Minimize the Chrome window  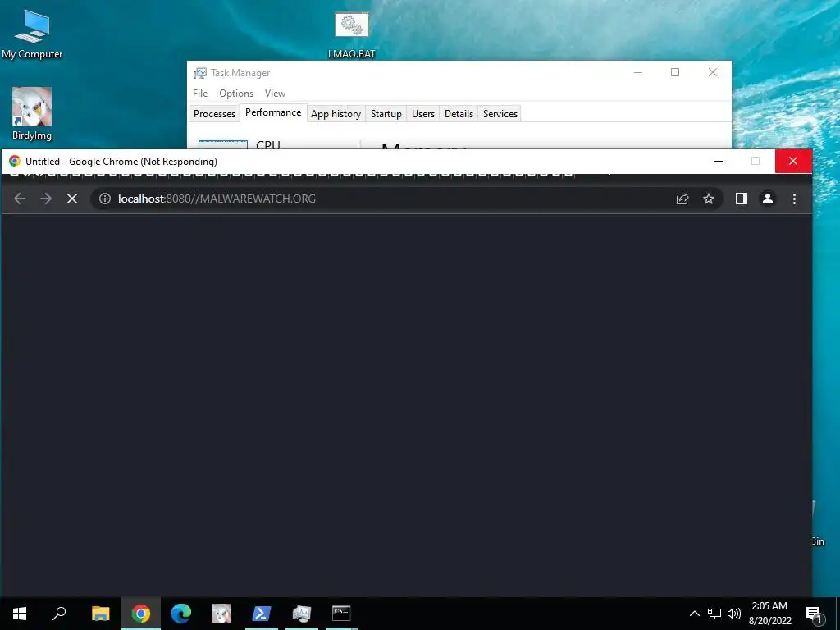point(719,162)
